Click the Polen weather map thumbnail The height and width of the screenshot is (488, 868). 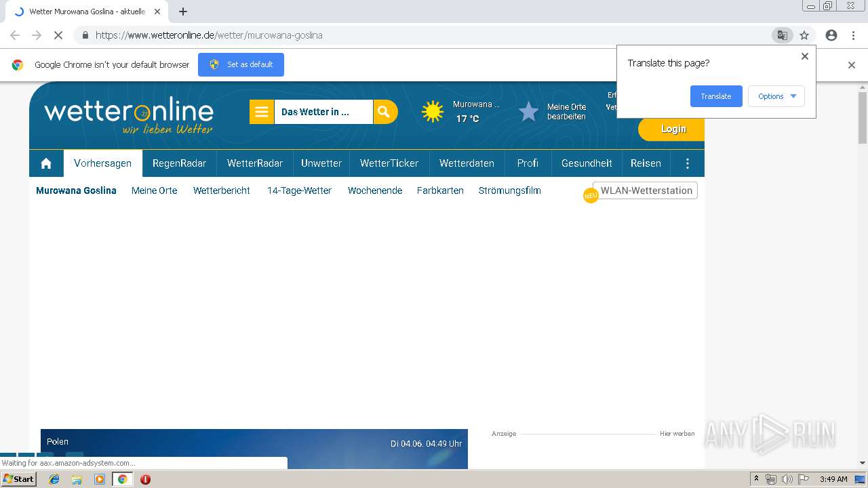[254, 449]
